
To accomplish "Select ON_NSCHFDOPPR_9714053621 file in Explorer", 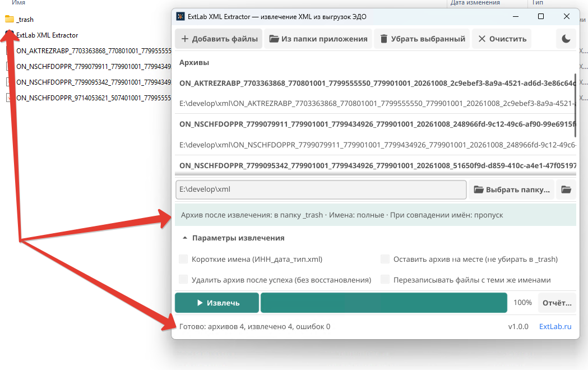I will click(94, 98).
